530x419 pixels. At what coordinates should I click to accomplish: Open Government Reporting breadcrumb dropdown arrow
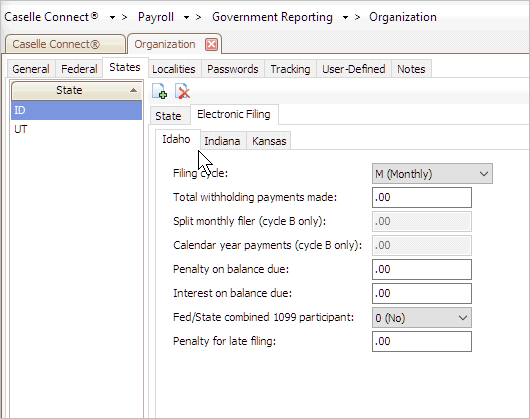click(345, 17)
